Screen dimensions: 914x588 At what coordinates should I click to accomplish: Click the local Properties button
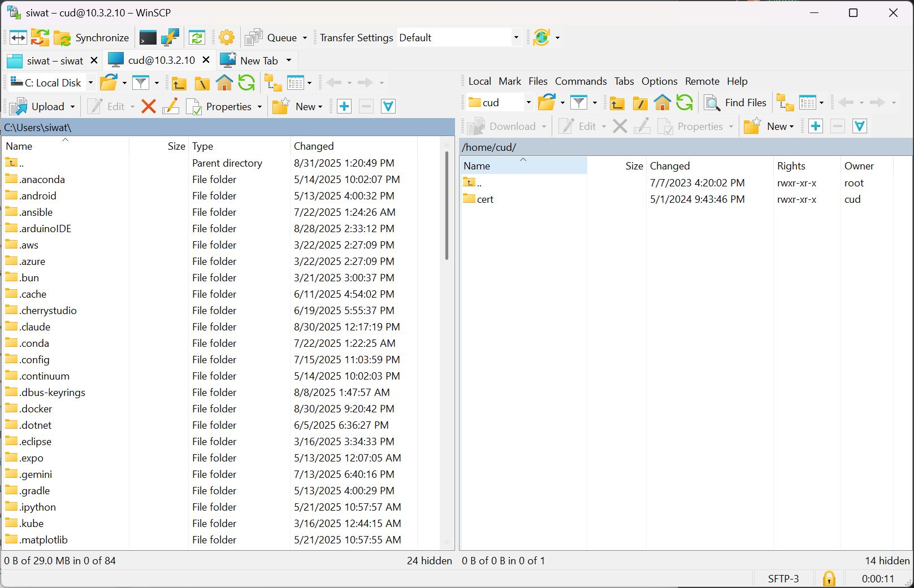coord(219,106)
